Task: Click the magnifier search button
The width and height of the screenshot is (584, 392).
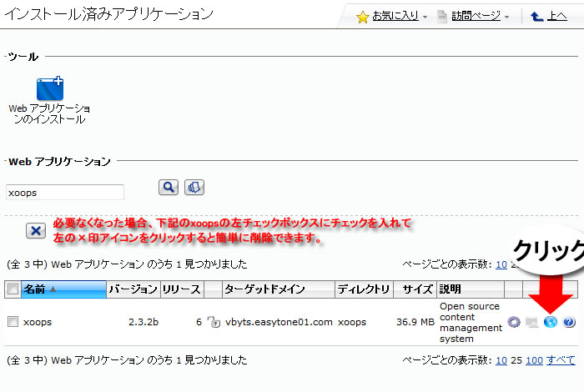Action: 169,187
